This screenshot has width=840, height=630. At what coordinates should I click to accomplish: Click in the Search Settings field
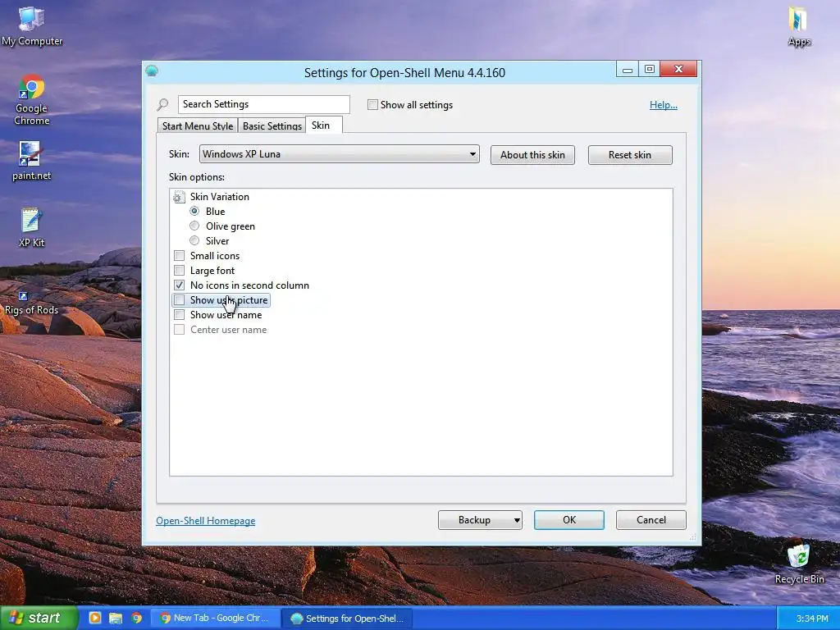click(x=264, y=104)
